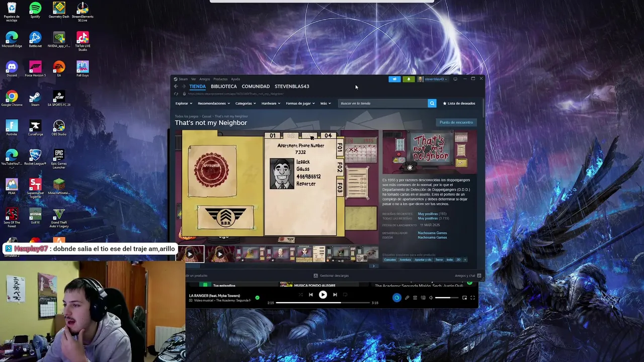Click Punto de encuentro button

click(x=456, y=122)
